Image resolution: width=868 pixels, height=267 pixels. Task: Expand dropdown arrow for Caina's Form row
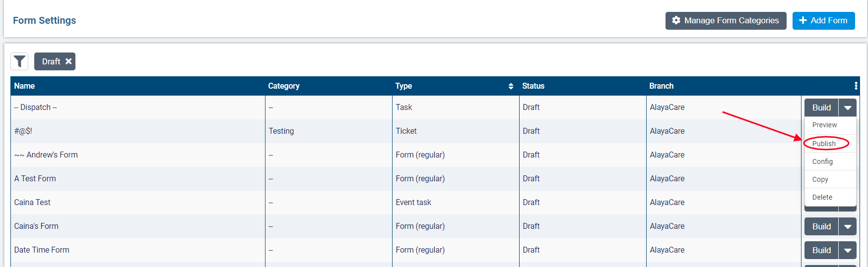point(847,226)
